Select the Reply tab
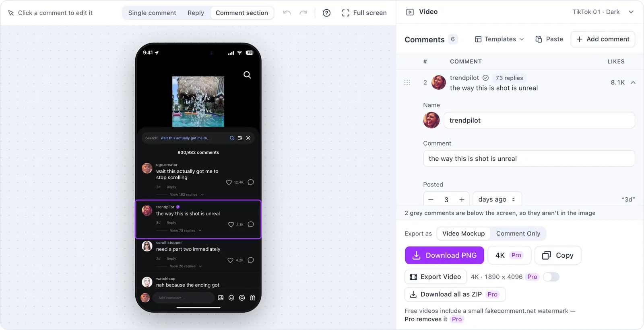 pyautogui.click(x=196, y=13)
